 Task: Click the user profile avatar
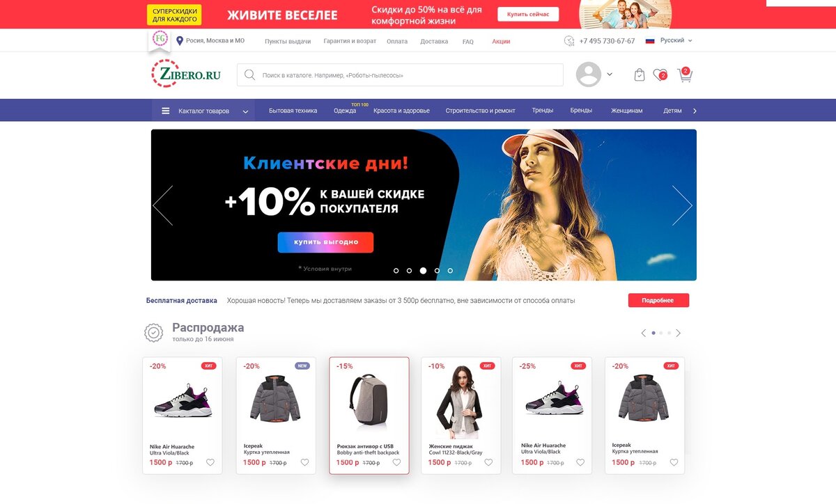tap(589, 74)
